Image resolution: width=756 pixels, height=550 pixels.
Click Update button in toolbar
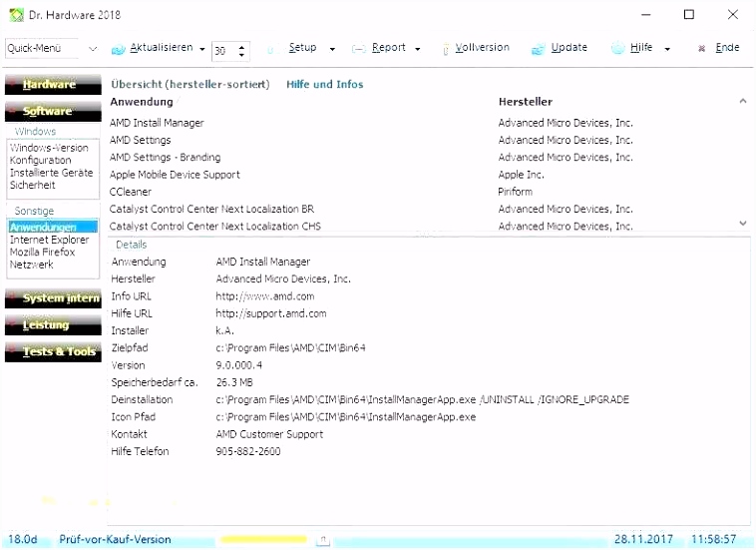pyautogui.click(x=569, y=48)
